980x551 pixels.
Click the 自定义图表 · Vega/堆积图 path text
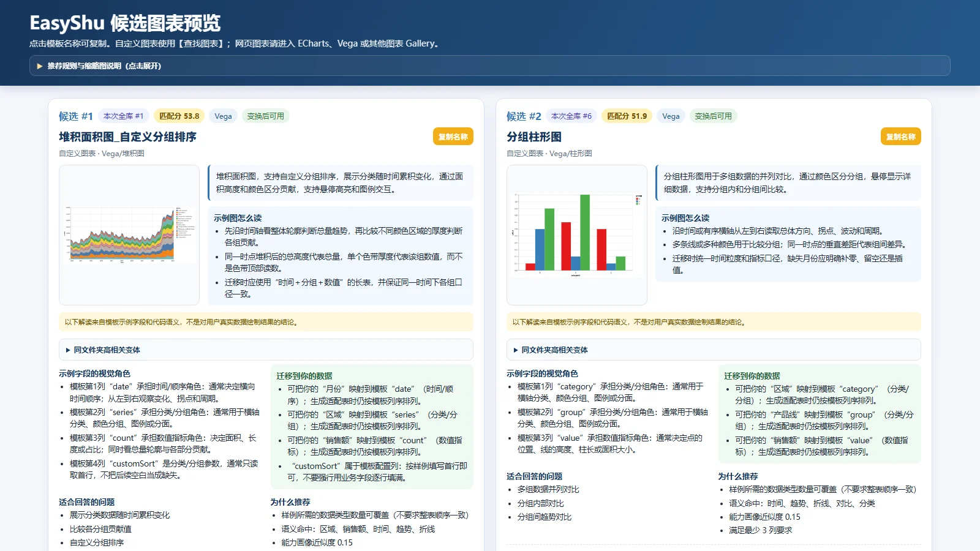coord(102,154)
